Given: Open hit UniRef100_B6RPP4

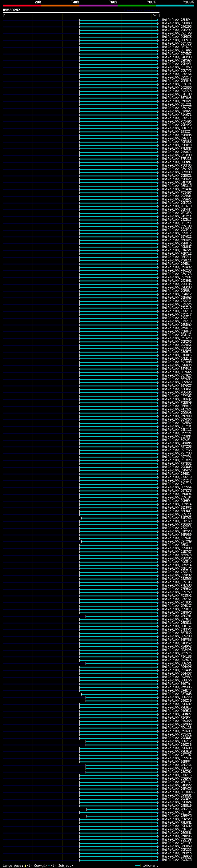Looking at the screenshot, I should tap(177, 761).
